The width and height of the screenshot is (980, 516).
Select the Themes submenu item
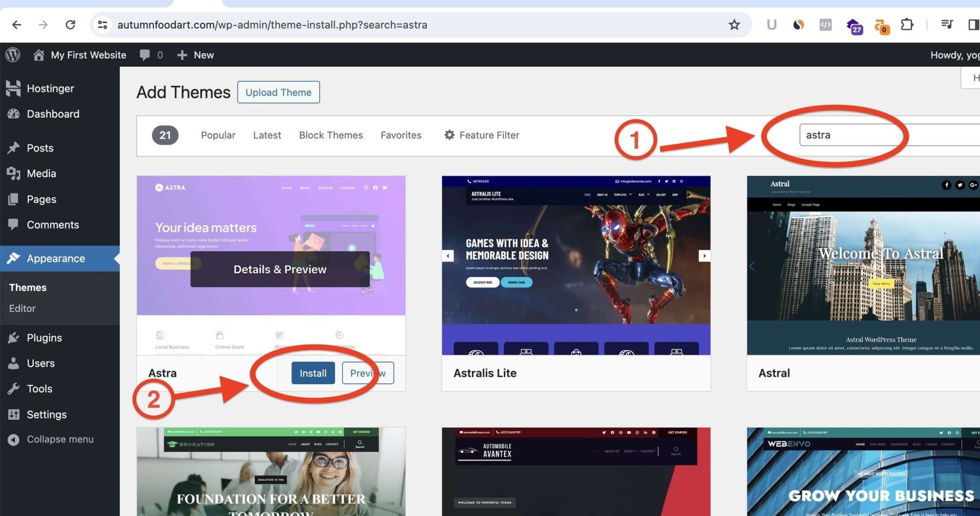coord(28,287)
